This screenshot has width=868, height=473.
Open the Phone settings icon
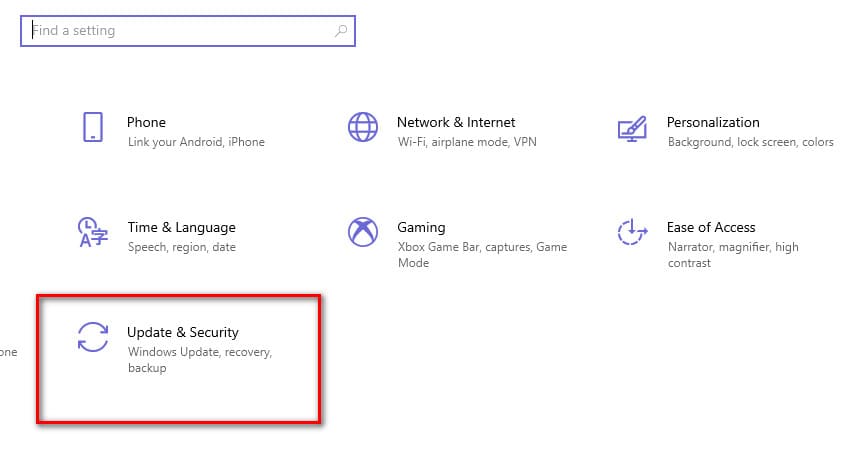click(93, 127)
